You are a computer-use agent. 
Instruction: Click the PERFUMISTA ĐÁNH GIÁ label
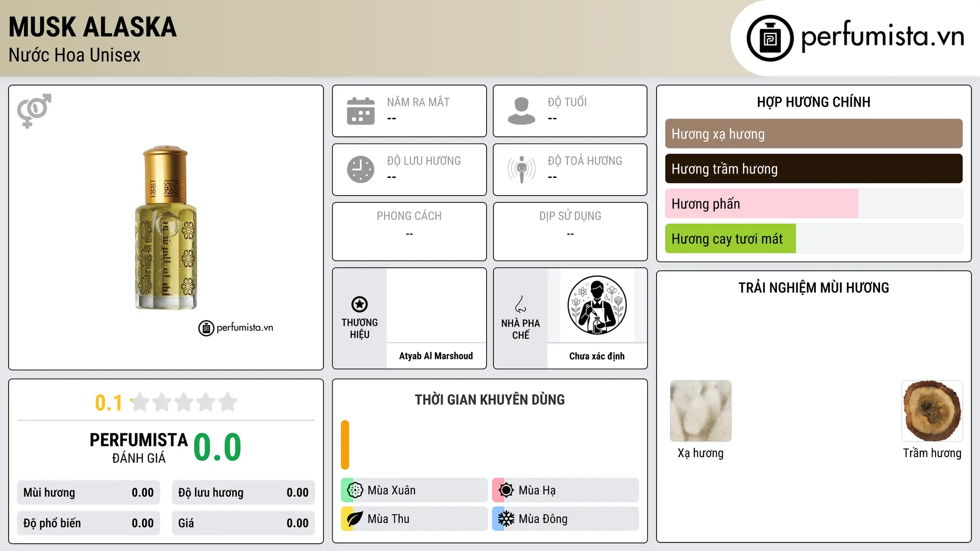click(x=139, y=448)
